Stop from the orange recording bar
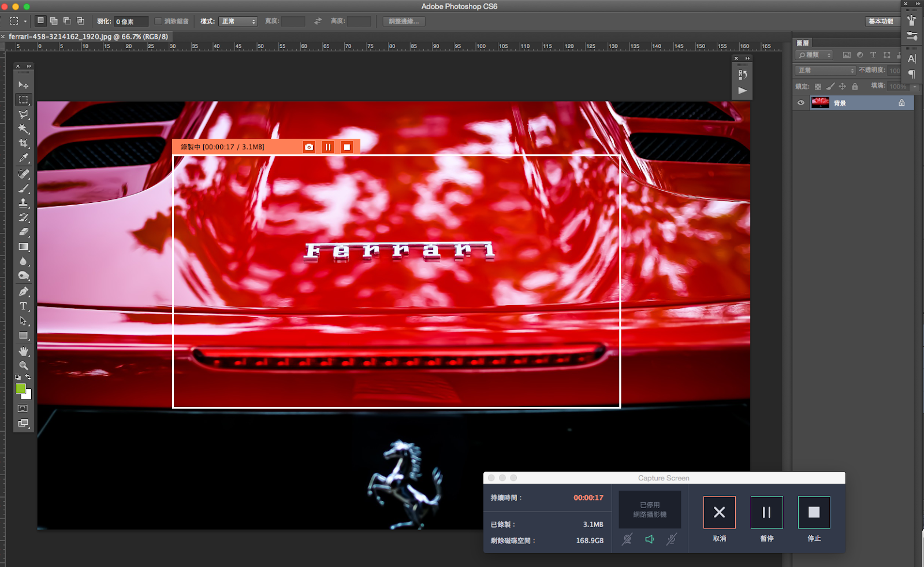Screen dimensions: 924x567 [x=347, y=147]
